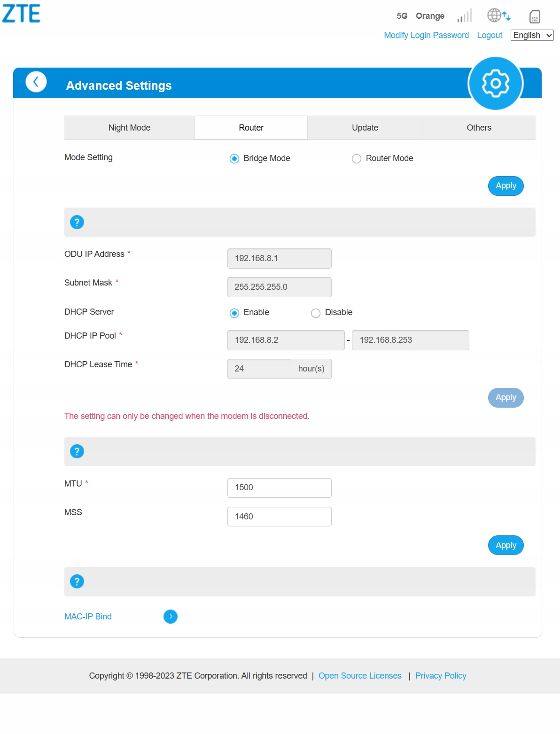Switch to the Update tab
This screenshot has height=734, width=560.
pos(365,128)
